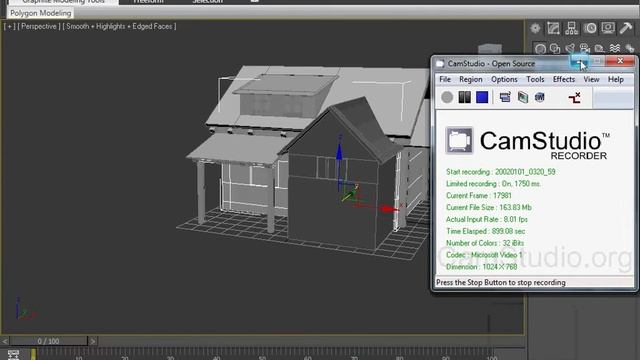Click the gray Record button in CamStudio
640x360 pixels.
[447, 97]
